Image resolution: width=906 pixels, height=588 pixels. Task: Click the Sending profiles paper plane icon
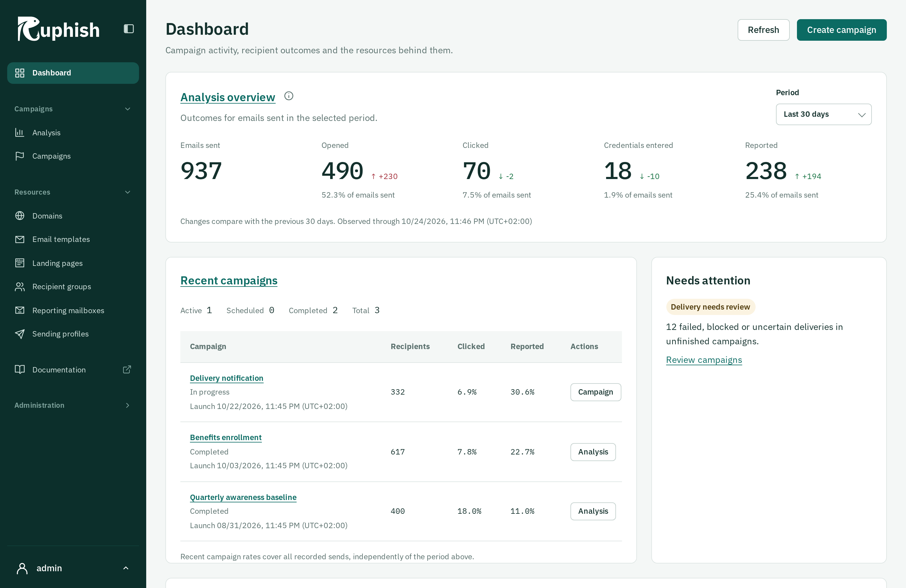20,334
